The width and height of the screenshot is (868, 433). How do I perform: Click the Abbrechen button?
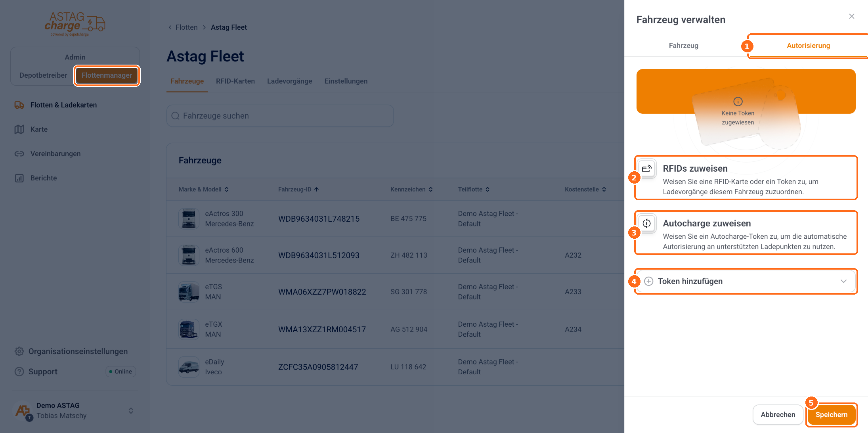click(778, 414)
